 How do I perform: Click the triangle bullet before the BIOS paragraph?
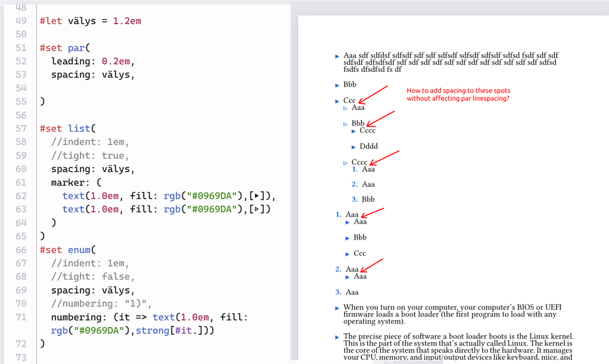point(338,307)
